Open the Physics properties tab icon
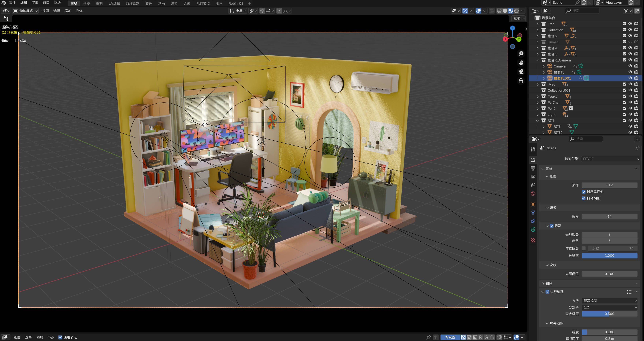 coord(533,213)
